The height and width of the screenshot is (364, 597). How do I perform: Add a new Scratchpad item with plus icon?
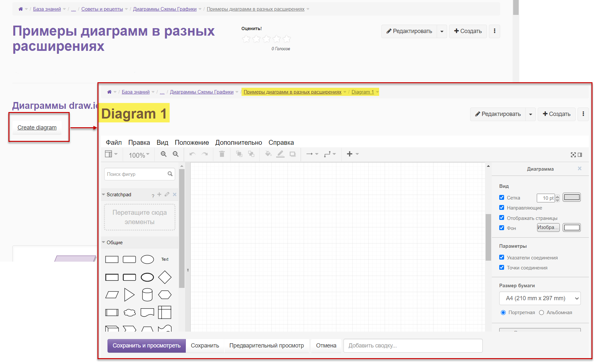coord(159,194)
